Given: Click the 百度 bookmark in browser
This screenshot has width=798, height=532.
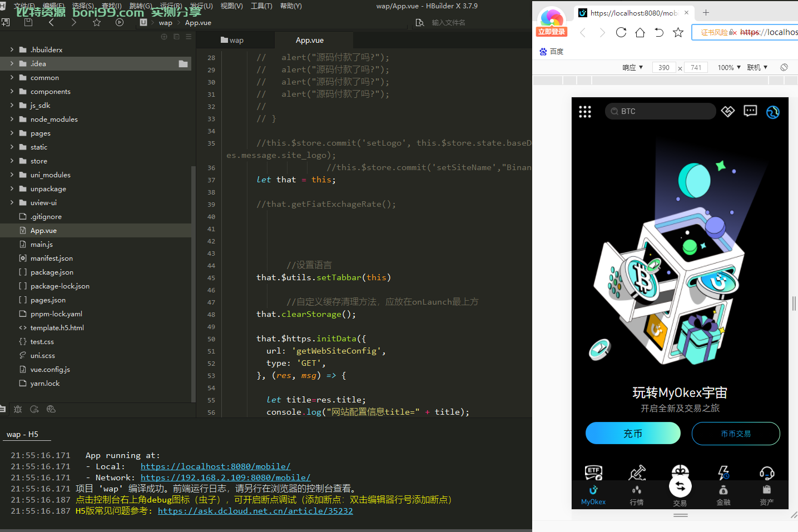Looking at the screenshot, I should [552, 52].
